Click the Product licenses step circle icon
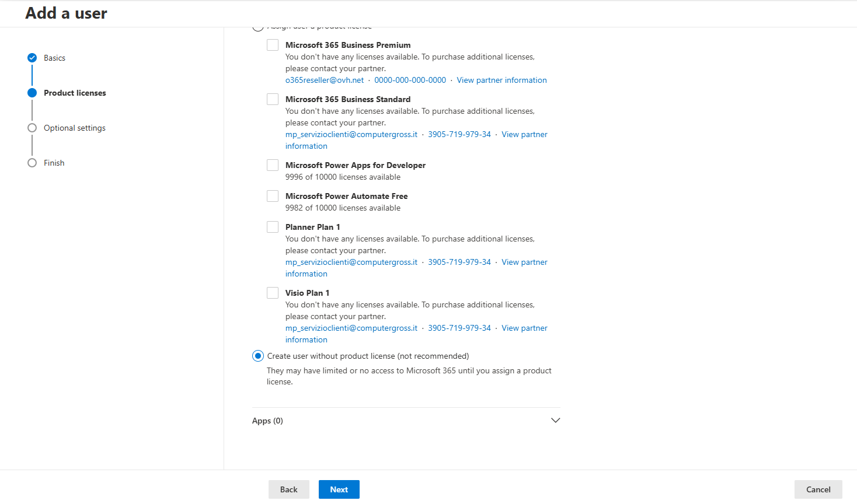 32,93
